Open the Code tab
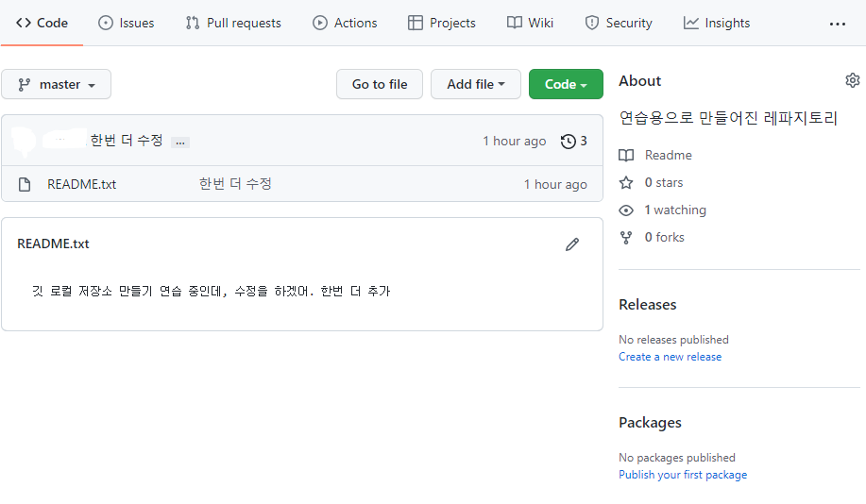The height and width of the screenshot is (504, 866). tap(42, 23)
